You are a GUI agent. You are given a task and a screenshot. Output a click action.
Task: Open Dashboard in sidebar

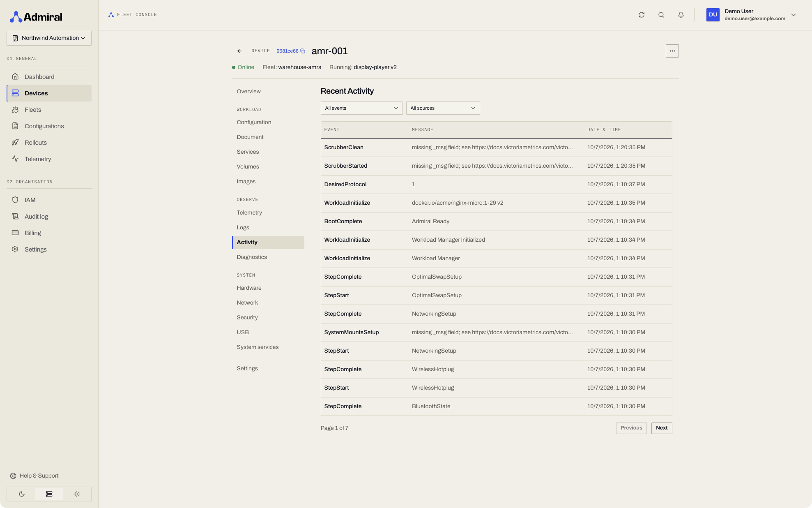[49, 77]
